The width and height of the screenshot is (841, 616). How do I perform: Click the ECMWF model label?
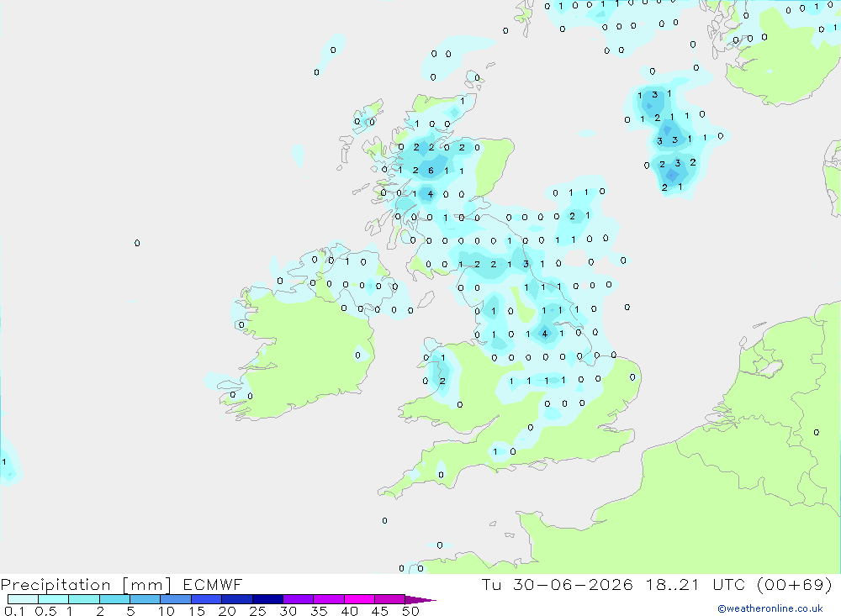[213, 584]
